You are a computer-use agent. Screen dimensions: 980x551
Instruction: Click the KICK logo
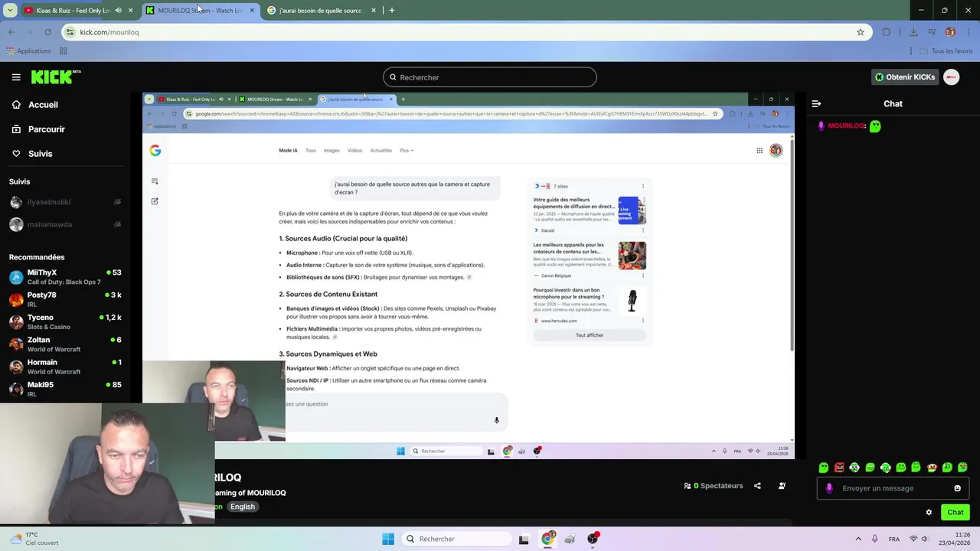[55, 77]
